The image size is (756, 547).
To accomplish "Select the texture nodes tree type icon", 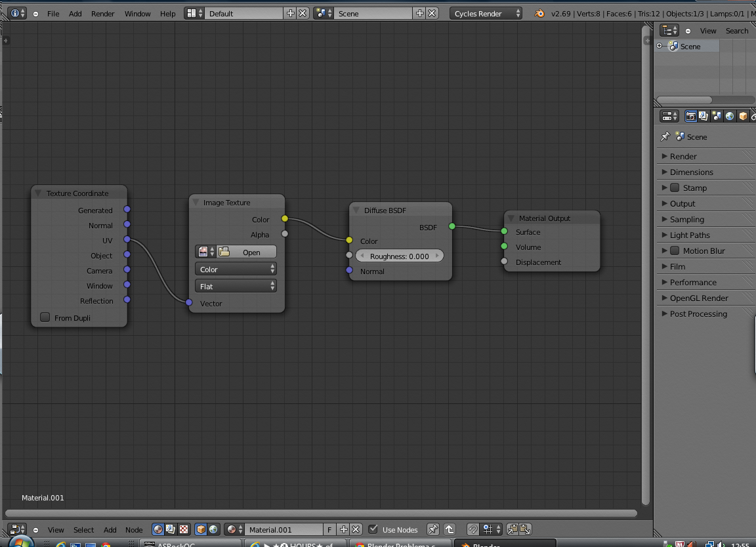I will [184, 529].
